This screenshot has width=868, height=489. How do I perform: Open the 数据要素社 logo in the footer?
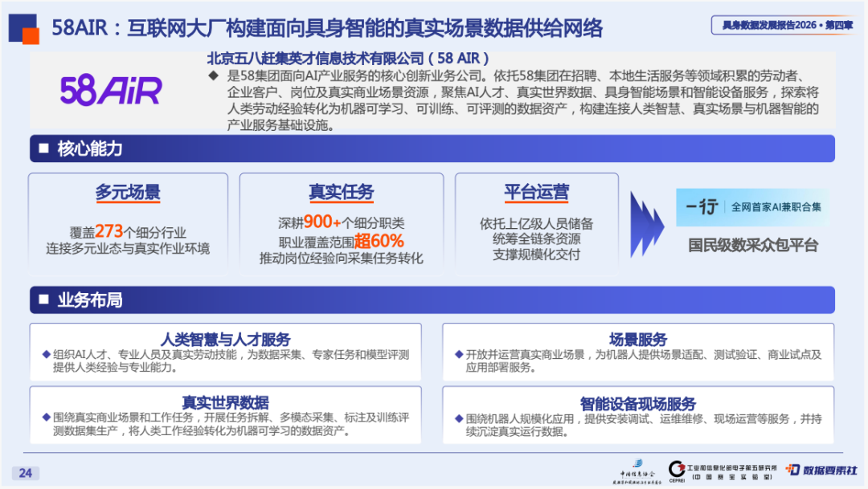point(821,471)
